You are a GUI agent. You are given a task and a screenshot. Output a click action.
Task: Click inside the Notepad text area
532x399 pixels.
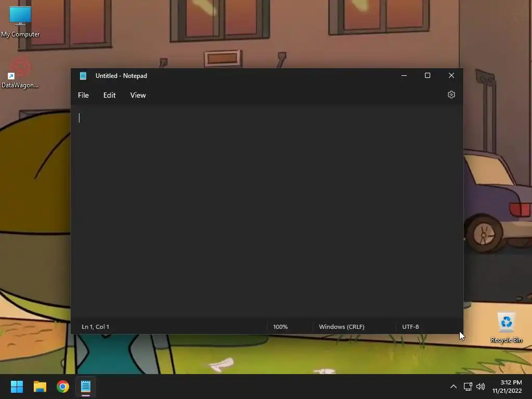(x=267, y=212)
